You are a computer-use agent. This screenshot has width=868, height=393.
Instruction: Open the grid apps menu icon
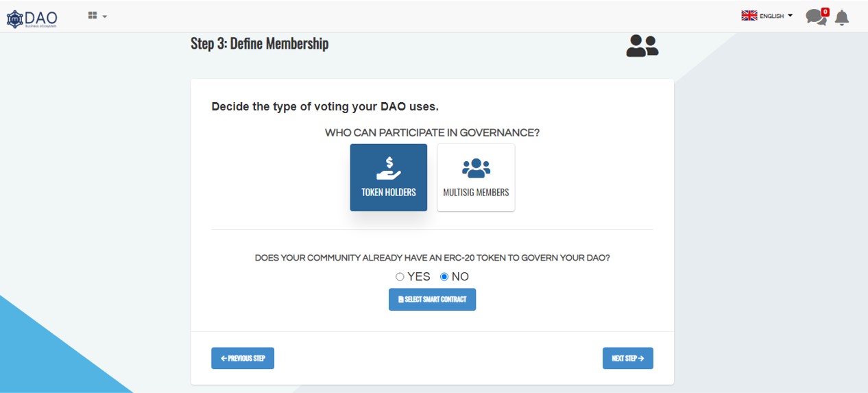click(x=93, y=16)
